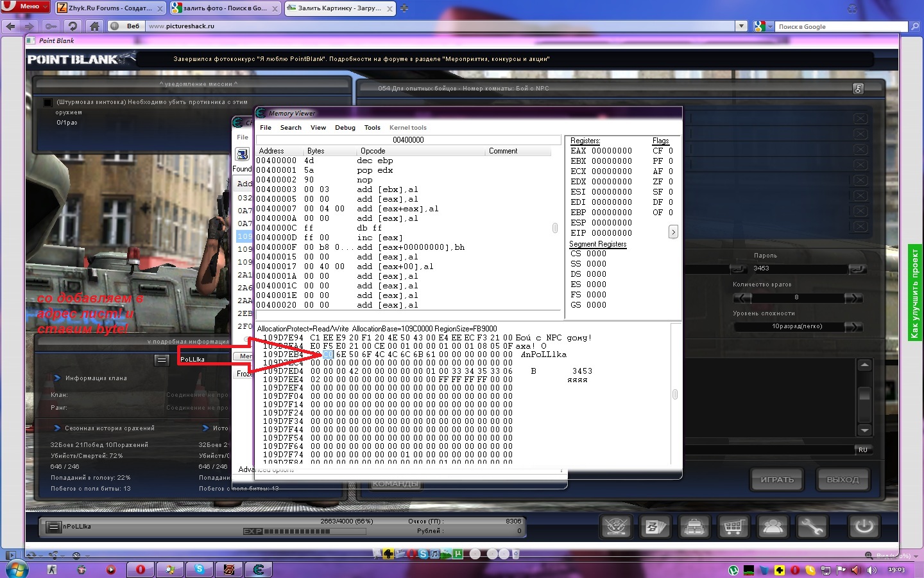Click the ИГРАТЬ button
The width and height of the screenshot is (924, 578).
(x=777, y=480)
